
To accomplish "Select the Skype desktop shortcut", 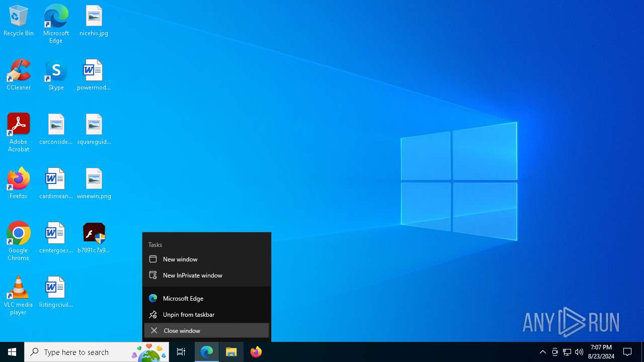I will (x=56, y=75).
